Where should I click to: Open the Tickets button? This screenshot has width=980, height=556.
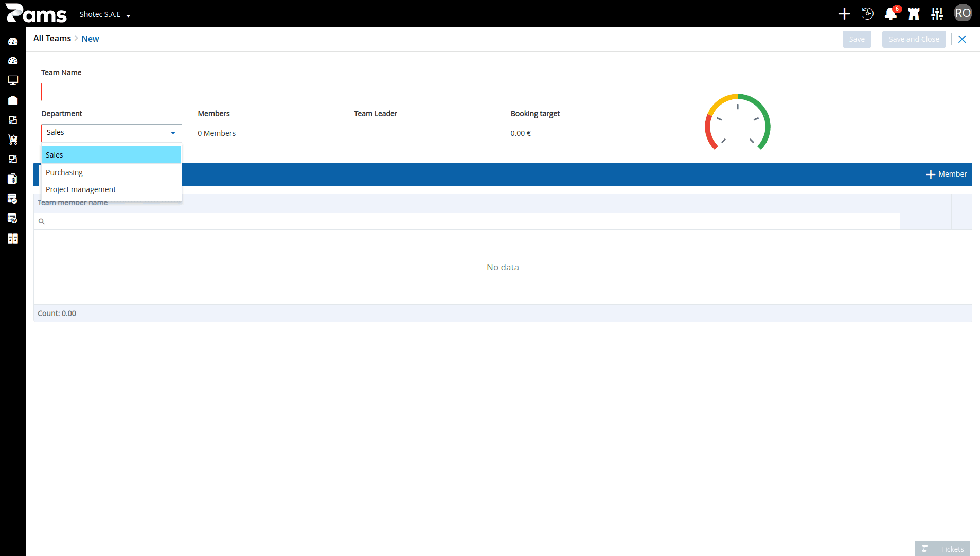[952, 549]
